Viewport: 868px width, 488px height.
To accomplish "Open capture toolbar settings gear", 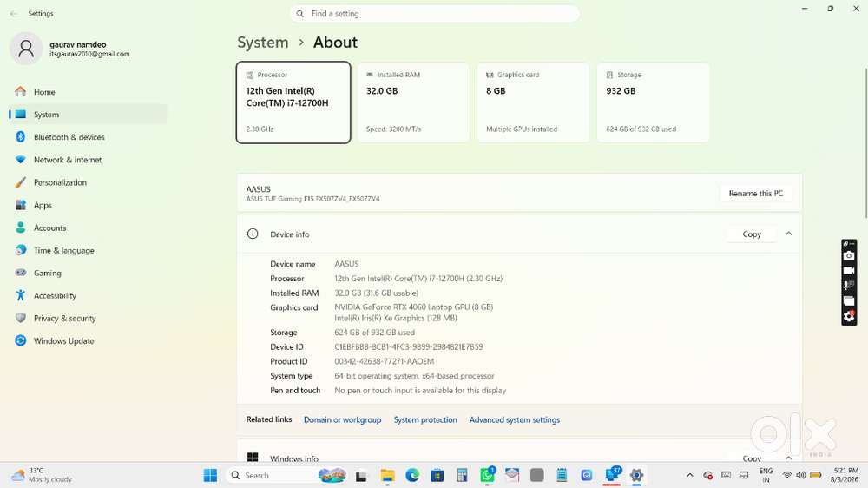I will [849, 316].
